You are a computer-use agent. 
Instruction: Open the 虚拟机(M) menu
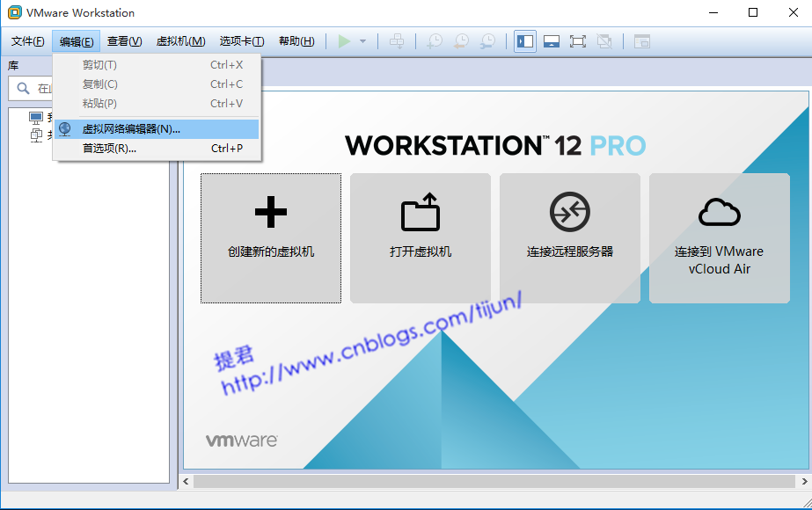click(180, 41)
